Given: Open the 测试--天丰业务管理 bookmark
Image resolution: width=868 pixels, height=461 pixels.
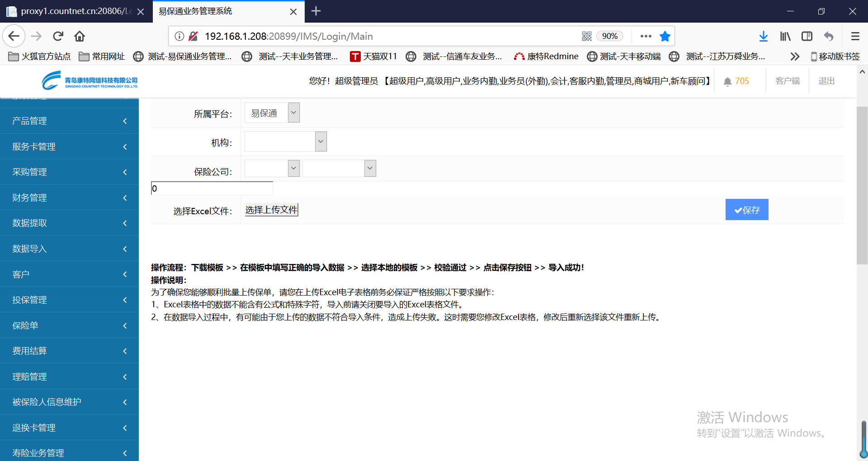Looking at the screenshot, I should pyautogui.click(x=290, y=56).
